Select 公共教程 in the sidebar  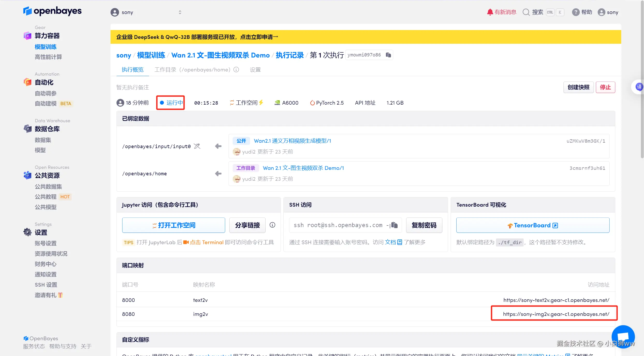(46, 197)
